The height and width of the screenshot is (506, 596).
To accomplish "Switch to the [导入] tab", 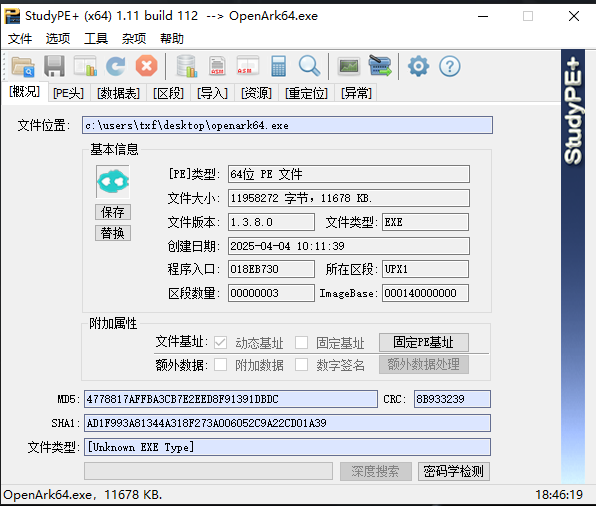I will (x=212, y=93).
